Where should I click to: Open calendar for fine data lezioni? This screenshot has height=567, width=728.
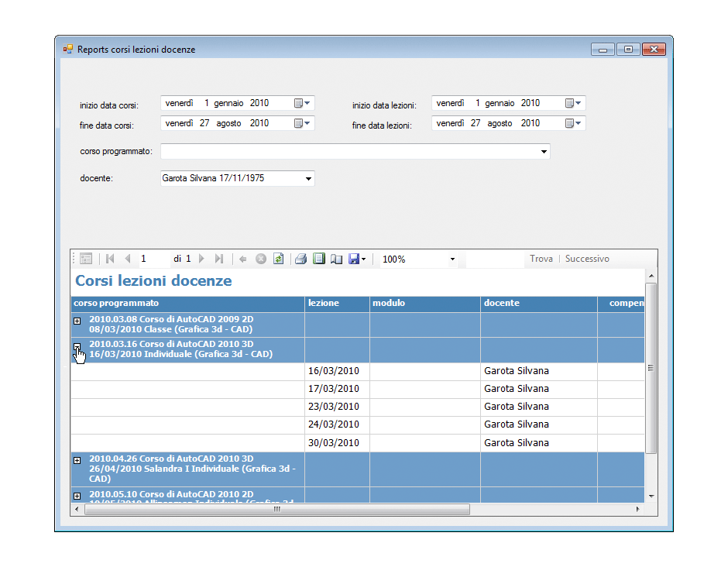pyautogui.click(x=573, y=123)
